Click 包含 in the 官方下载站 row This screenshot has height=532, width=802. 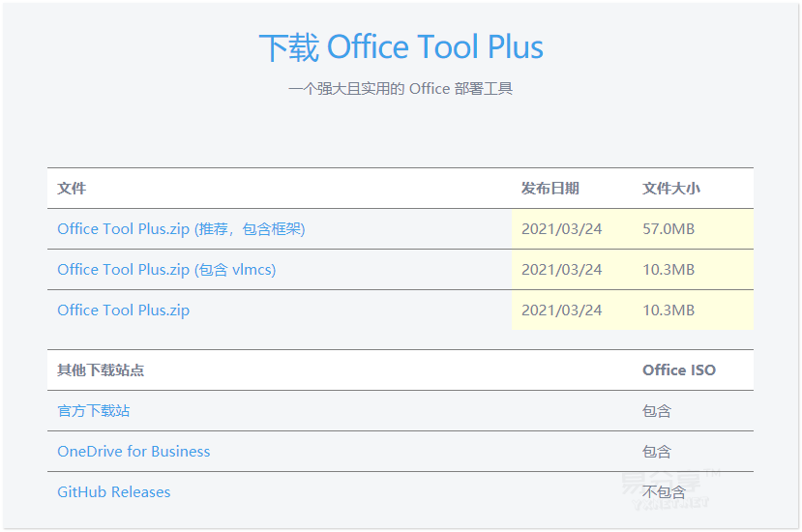tap(657, 411)
